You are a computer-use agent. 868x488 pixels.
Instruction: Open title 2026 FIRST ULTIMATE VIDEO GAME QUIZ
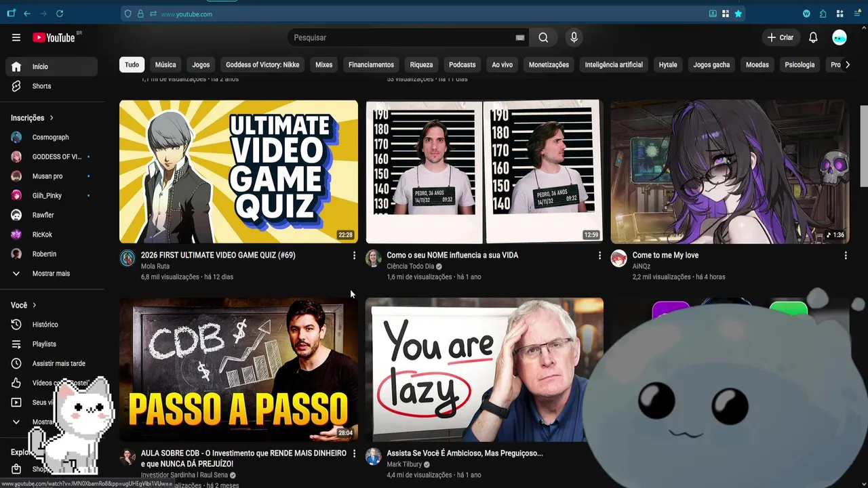point(218,256)
